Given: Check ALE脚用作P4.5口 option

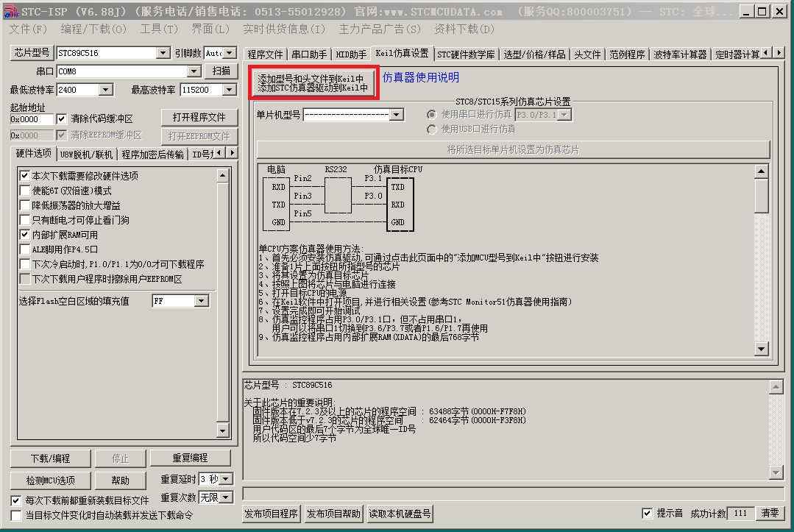Looking at the screenshot, I should point(25,249).
